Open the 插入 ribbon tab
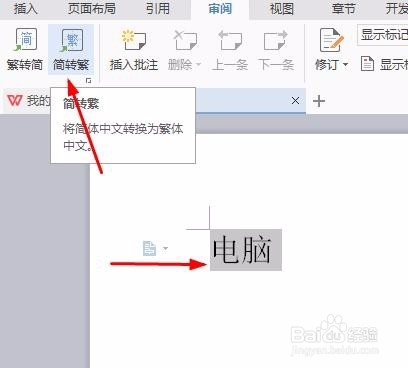 (26, 9)
